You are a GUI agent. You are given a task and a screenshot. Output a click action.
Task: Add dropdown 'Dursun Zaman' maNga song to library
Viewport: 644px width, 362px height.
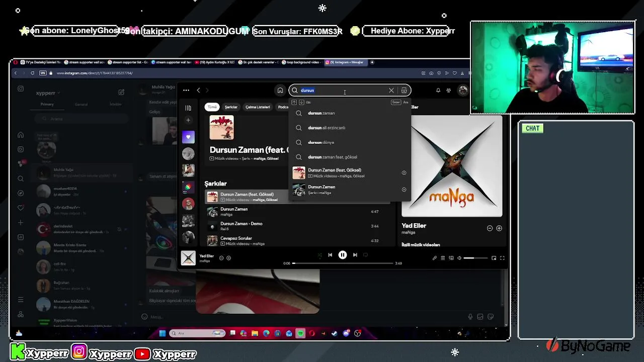tap(404, 190)
